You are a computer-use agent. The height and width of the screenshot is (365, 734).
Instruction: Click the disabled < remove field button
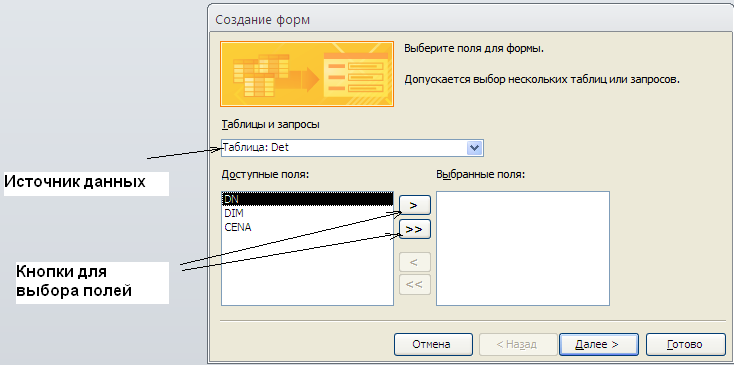coord(415,262)
